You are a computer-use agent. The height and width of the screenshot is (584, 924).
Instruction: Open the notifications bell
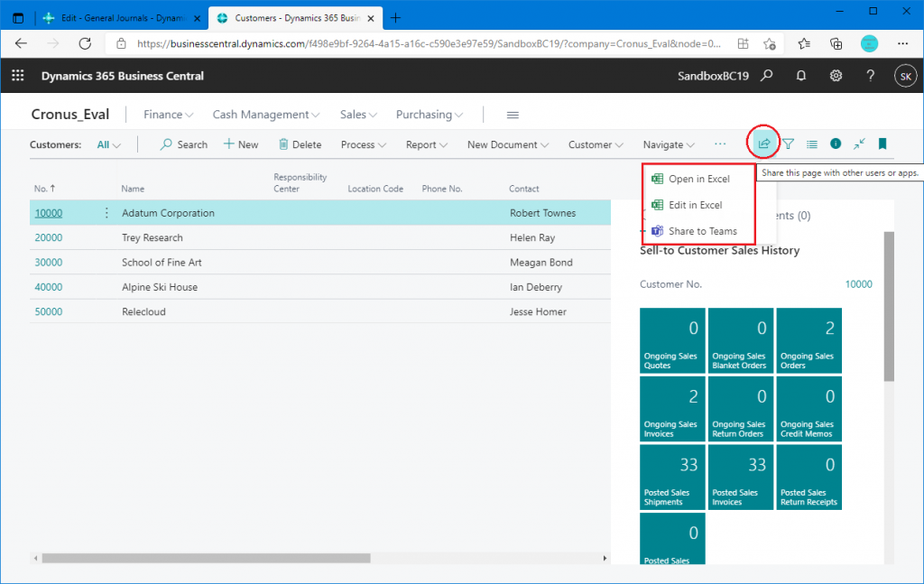801,76
